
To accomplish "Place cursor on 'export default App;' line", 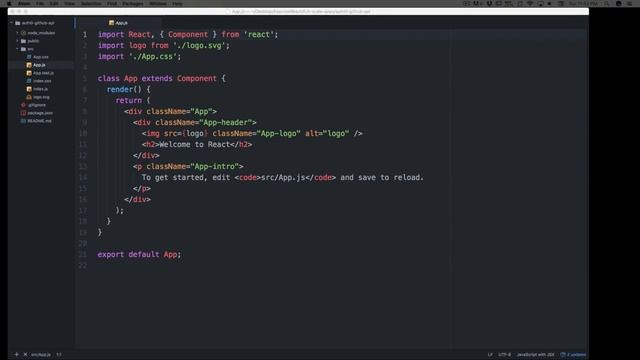I will [139, 254].
